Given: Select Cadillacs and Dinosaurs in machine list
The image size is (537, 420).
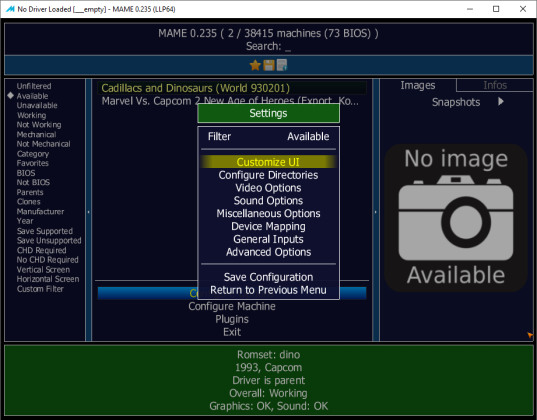Looking at the screenshot, I should [x=232, y=88].
